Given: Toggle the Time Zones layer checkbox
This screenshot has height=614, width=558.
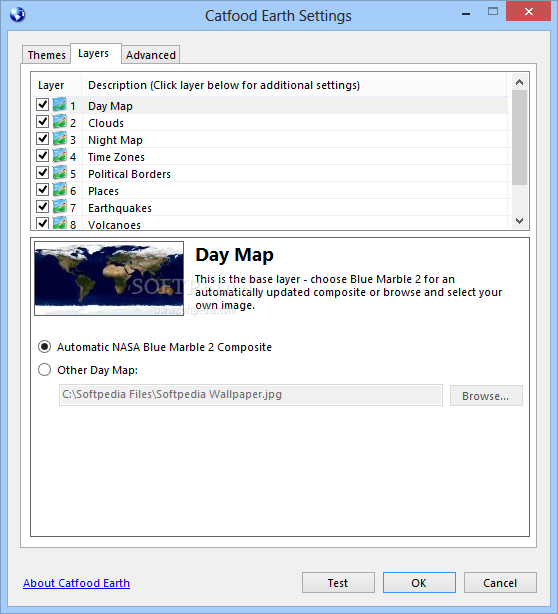Looking at the screenshot, I should click(42, 156).
